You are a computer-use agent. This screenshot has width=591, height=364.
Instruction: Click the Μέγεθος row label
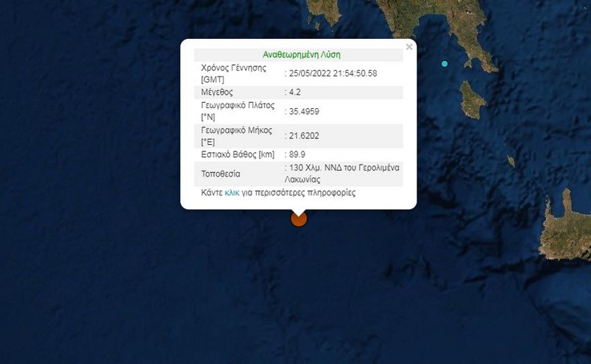217,92
